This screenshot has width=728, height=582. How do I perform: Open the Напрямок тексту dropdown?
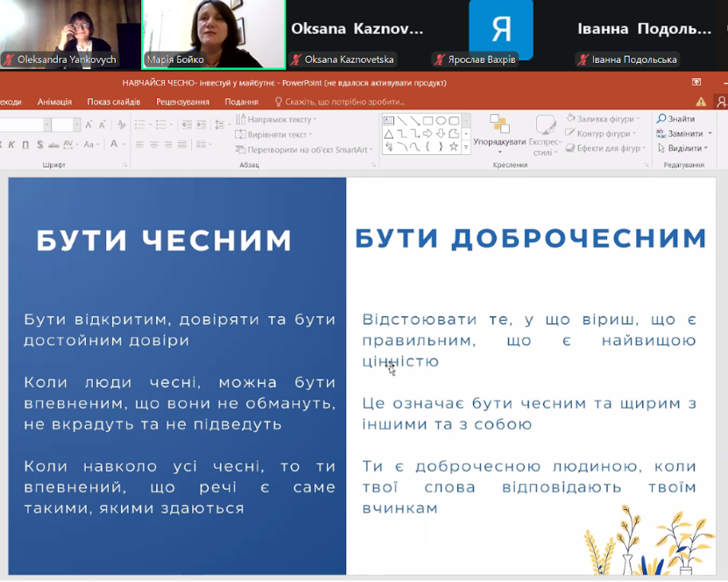click(278, 118)
